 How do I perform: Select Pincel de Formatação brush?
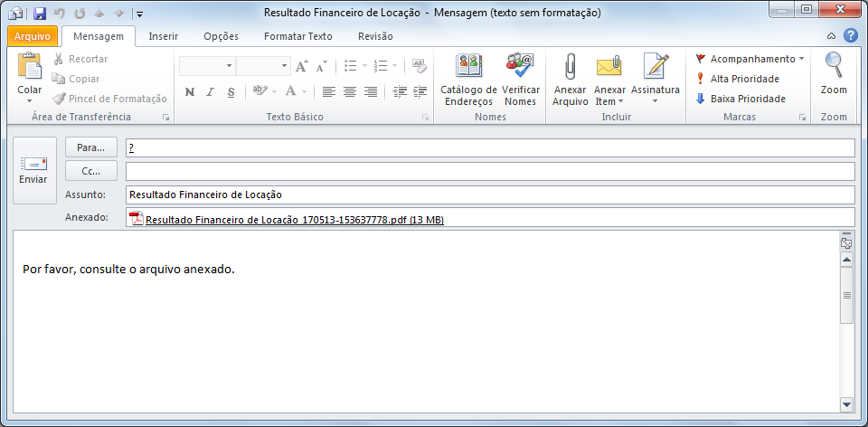58,99
